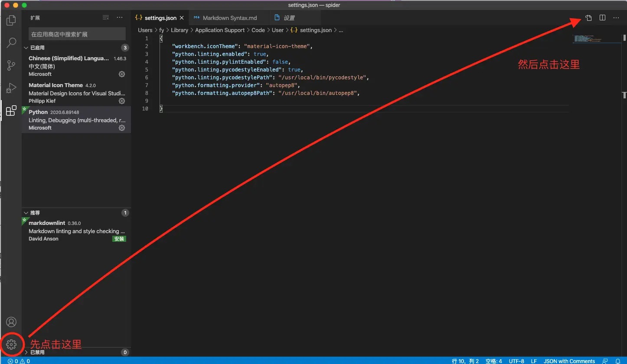Split the editor to the right
Image resolution: width=627 pixels, height=364 pixels.
click(602, 18)
